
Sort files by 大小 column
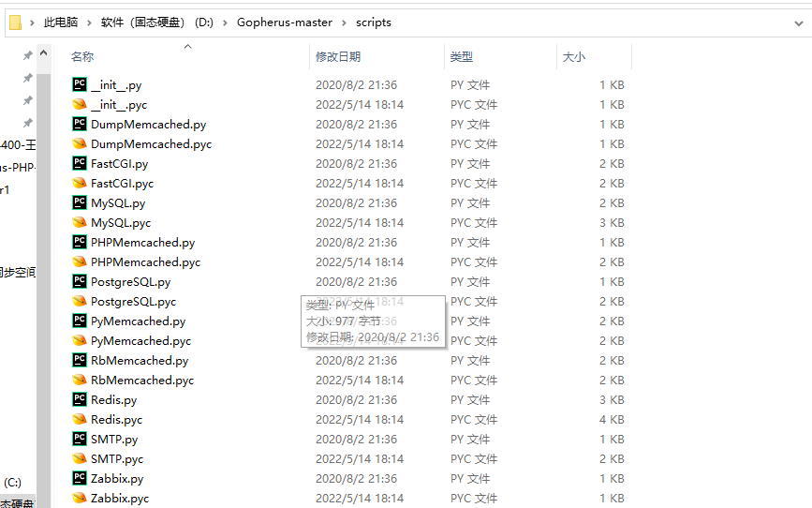click(574, 56)
